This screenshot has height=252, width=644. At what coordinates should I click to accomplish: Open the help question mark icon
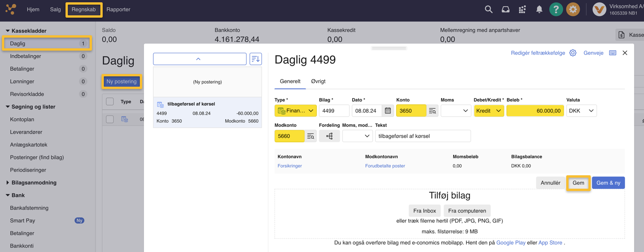coord(556,10)
